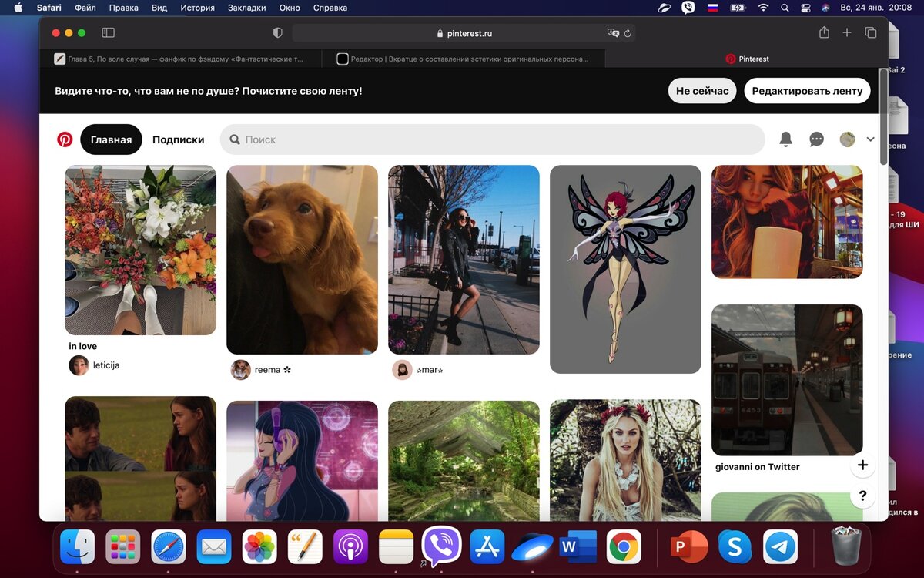Image resolution: width=924 pixels, height=578 pixels.
Task: Open the История menu in the menu bar
Action: pyautogui.click(x=197, y=8)
